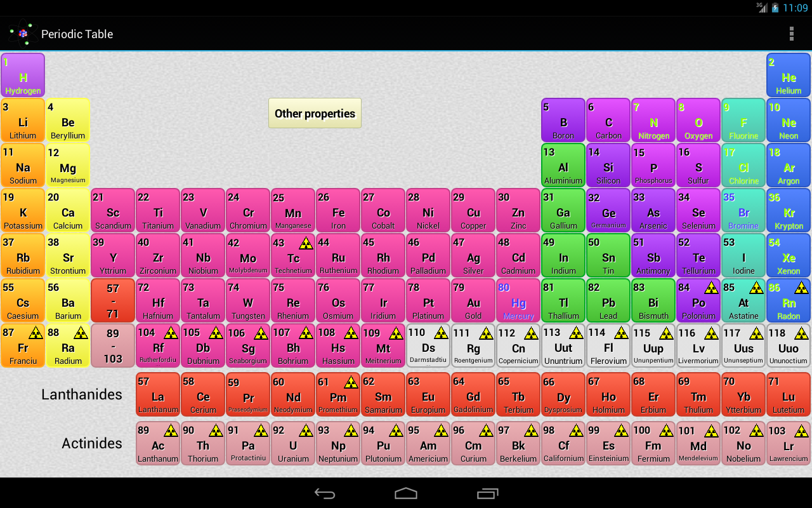Select Lanthanum in the Lanthanides row
Viewport: 812px width, 508px height.
[157, 394]
